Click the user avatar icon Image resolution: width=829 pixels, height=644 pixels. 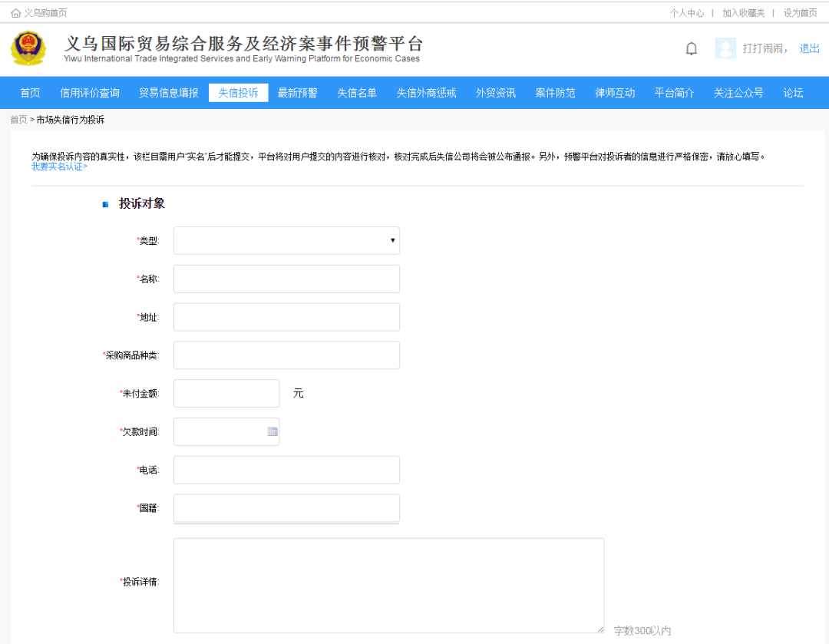(x=725, y=48)
